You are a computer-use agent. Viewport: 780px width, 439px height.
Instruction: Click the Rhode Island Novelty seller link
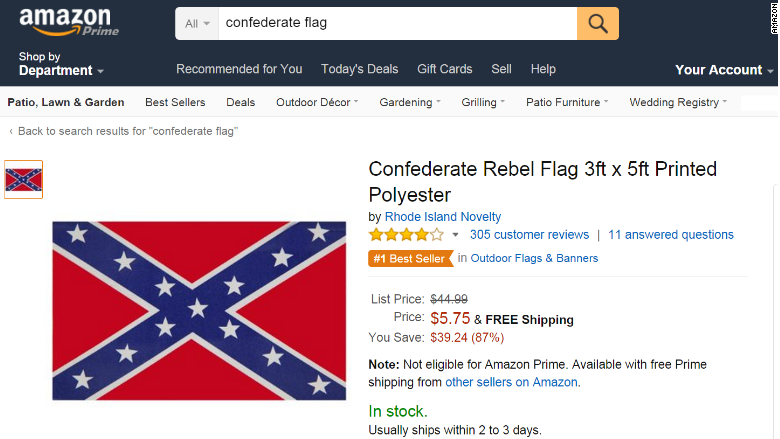pyautogui.click(x=443, y=217)
